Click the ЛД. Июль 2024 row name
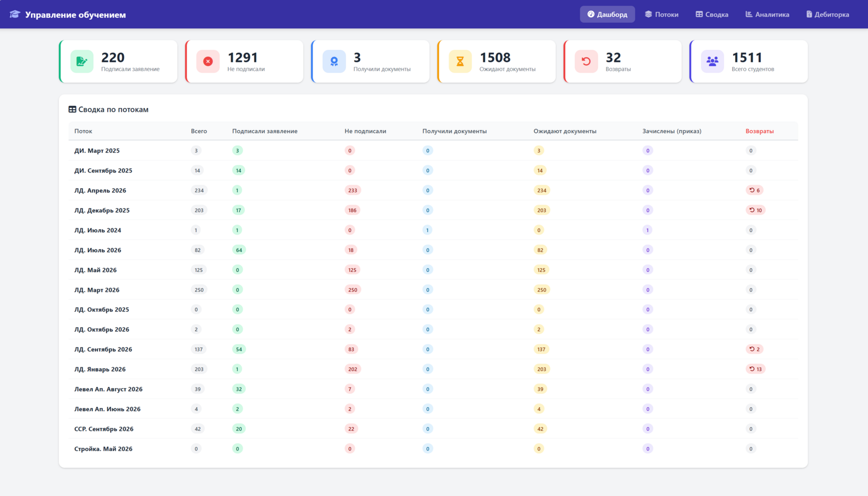Screen dimensions: 868x496 (x=98, y=230)
